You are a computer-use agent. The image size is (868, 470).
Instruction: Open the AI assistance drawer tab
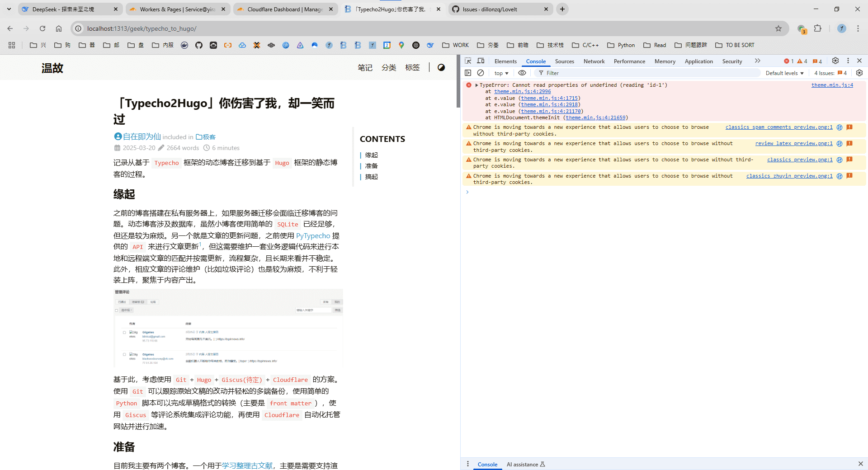coord(526,464)
